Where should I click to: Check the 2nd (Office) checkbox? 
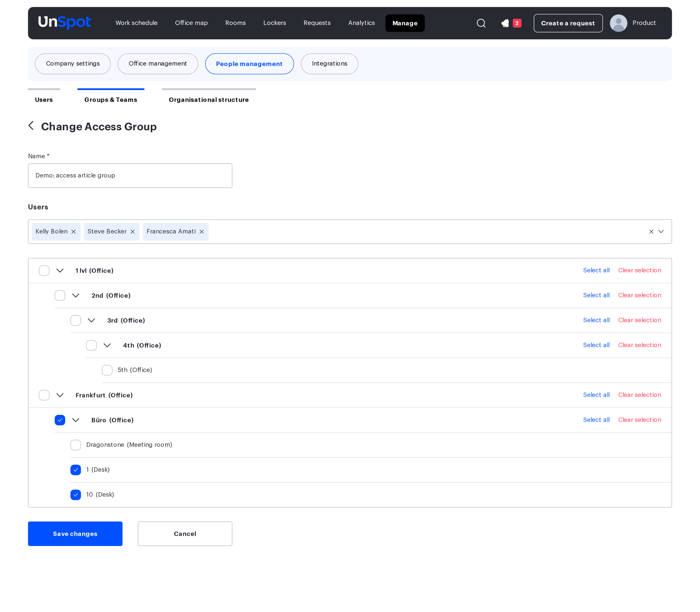(x=60, y=295)
